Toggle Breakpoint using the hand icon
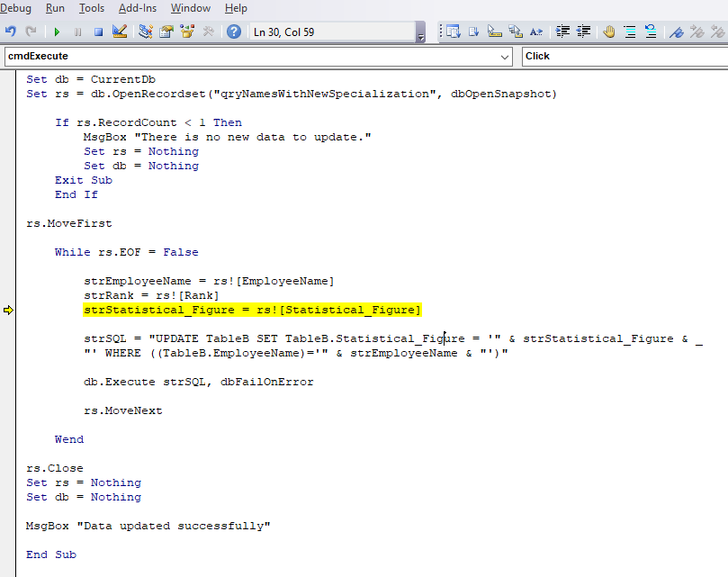The height and width of the screenshot is (577, 728). [609, 32]
